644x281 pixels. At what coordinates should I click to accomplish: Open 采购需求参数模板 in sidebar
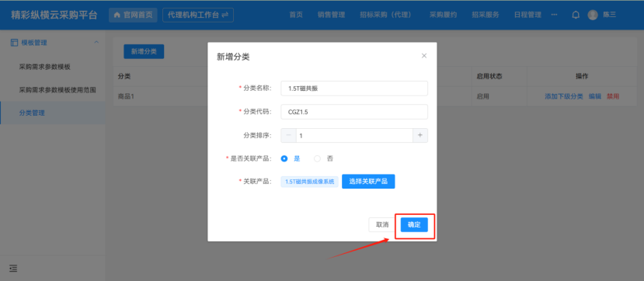pos(45,67)
